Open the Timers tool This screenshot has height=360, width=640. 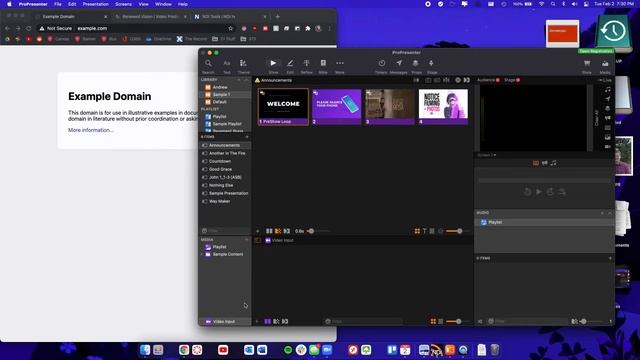click(x=381, y=66)
